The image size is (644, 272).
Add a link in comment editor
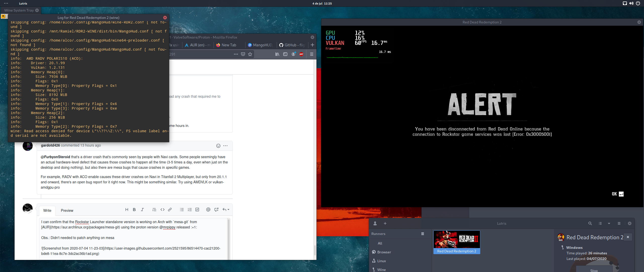pyautogui.click(x=170, y=210)
